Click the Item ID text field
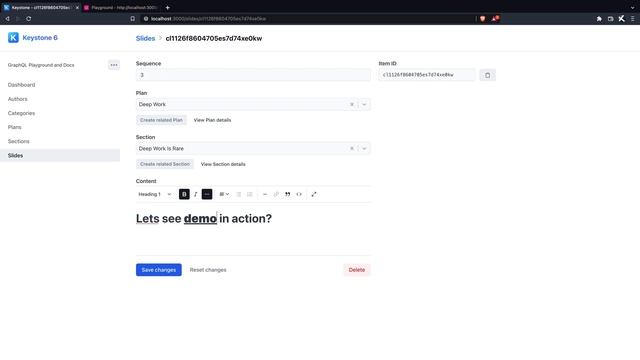640x360 pixels. (427, 75)
